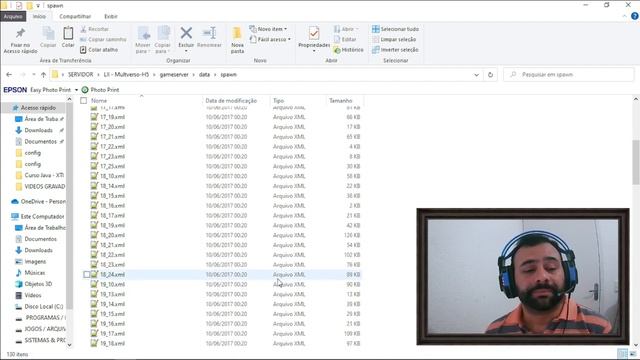The image size is (640, 360).
Task: Switch to the Início ribbon tab
Action: point(39,16)
